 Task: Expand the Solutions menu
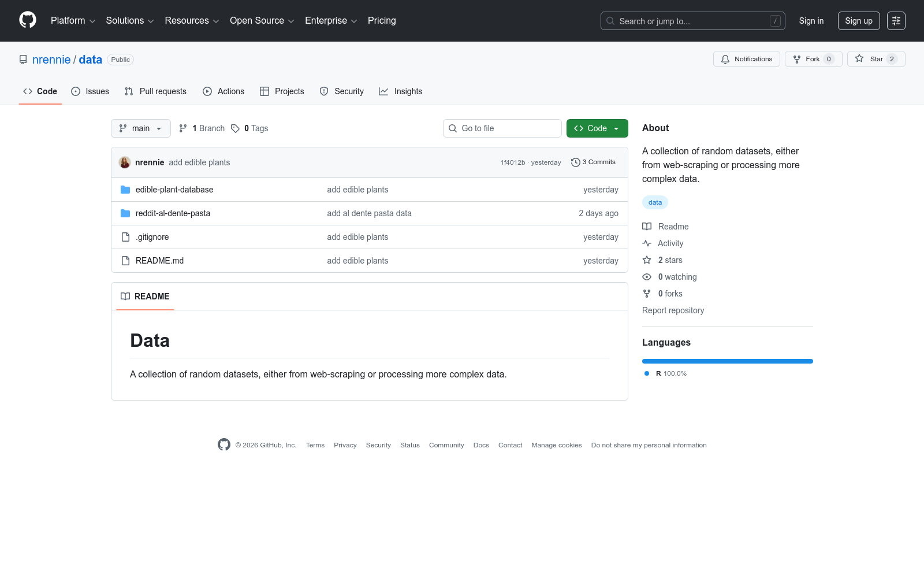[130, 21]
